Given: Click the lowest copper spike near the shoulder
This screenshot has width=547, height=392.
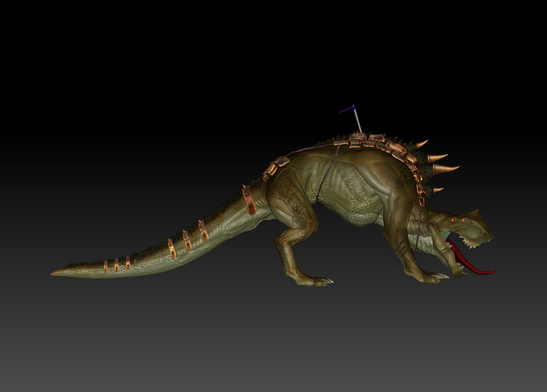Looking at the screenshot, I should [x=439, y=191].
